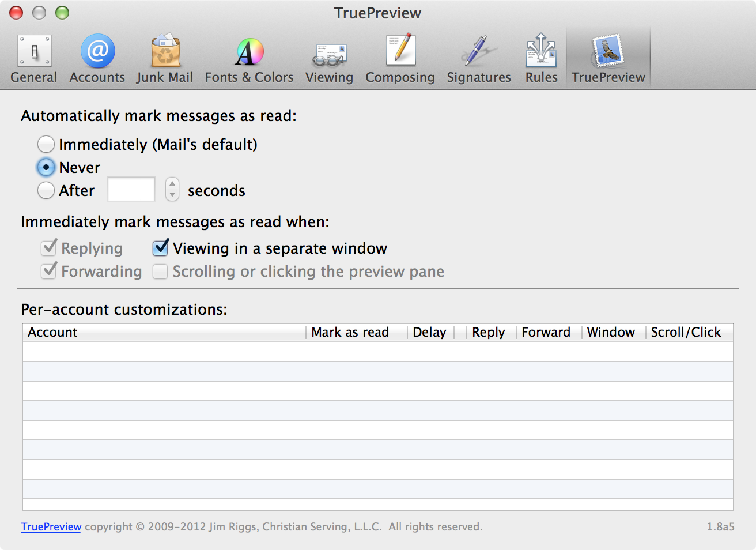
Task: Select the 'Immediately (Mail's default)' radio button
Action: (x=46, y=144)
